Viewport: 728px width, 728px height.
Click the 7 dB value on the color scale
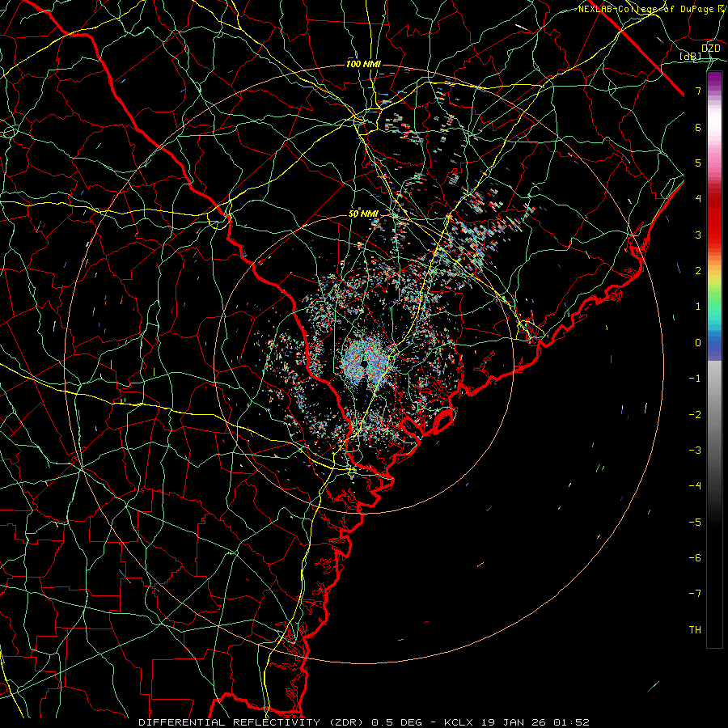698,91
